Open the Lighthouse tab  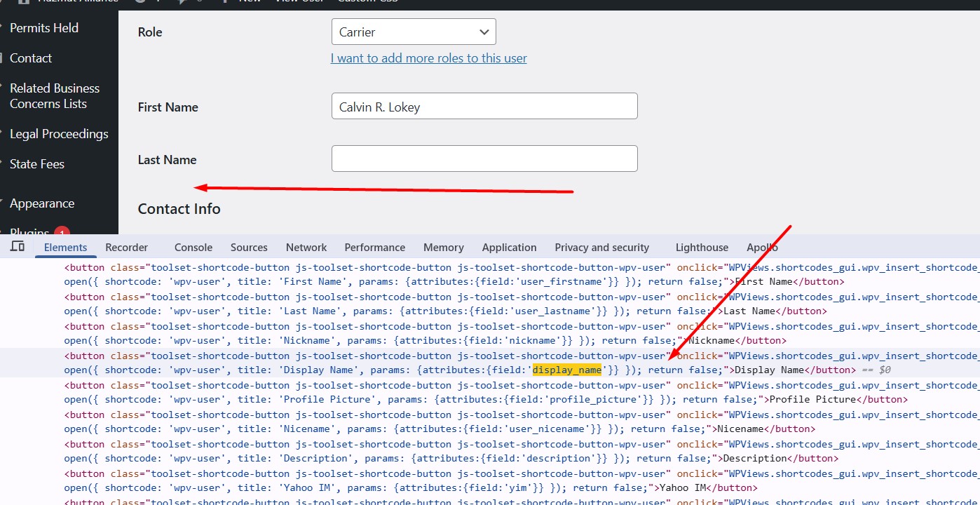pyautogui.click(x=702, y=248)
